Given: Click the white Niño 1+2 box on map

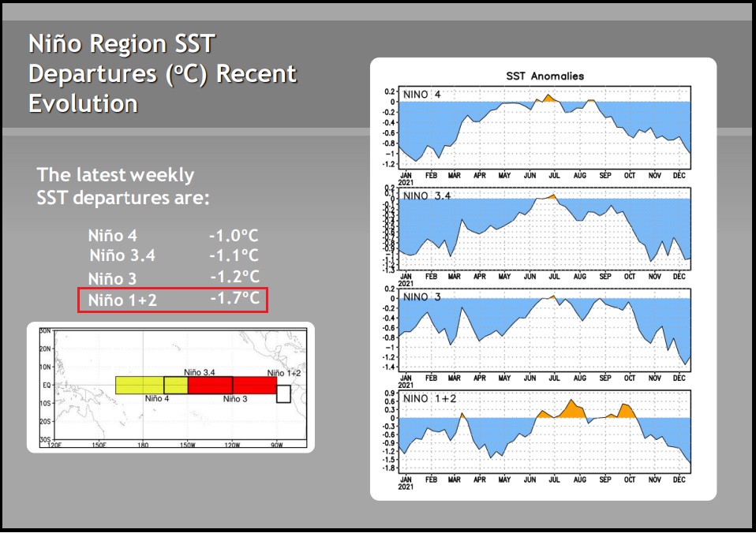Looking at the screenshot, I should coord(283,393).
